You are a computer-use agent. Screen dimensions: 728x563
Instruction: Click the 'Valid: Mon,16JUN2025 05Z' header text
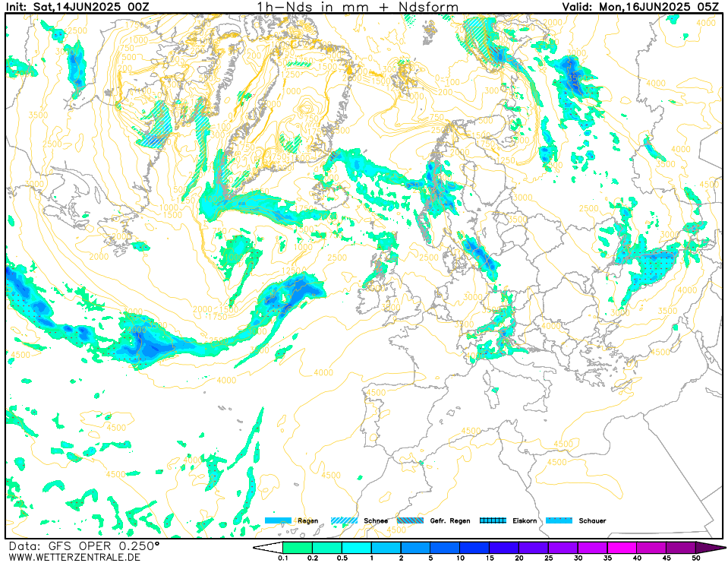pos(641,7)
